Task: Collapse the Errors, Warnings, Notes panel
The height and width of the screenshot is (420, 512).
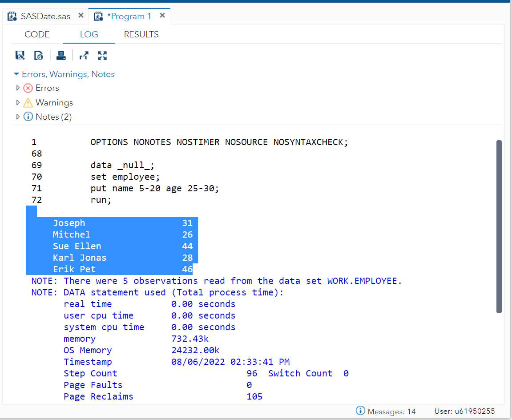Action: point(16,74)
